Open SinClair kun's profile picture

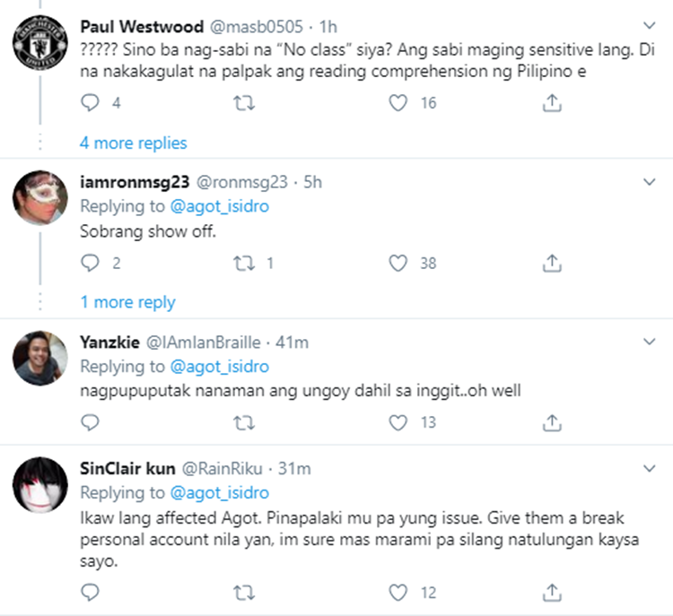pos(42,488)
